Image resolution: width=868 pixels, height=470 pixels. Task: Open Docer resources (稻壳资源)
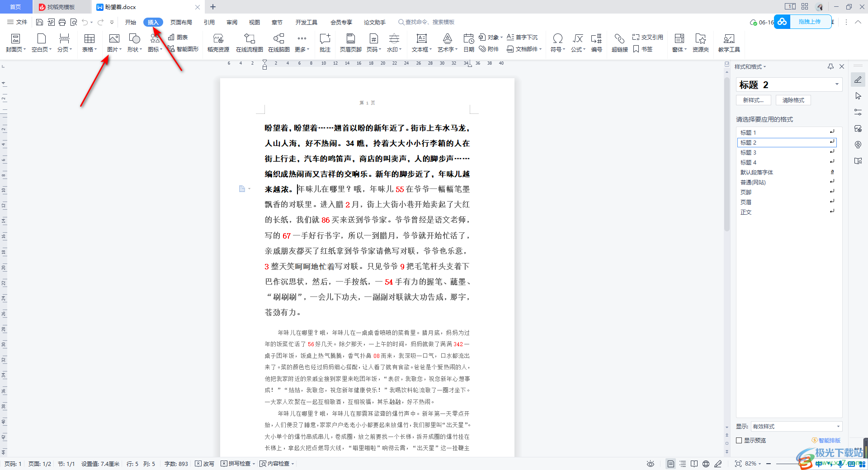click(x=218, y=43)
